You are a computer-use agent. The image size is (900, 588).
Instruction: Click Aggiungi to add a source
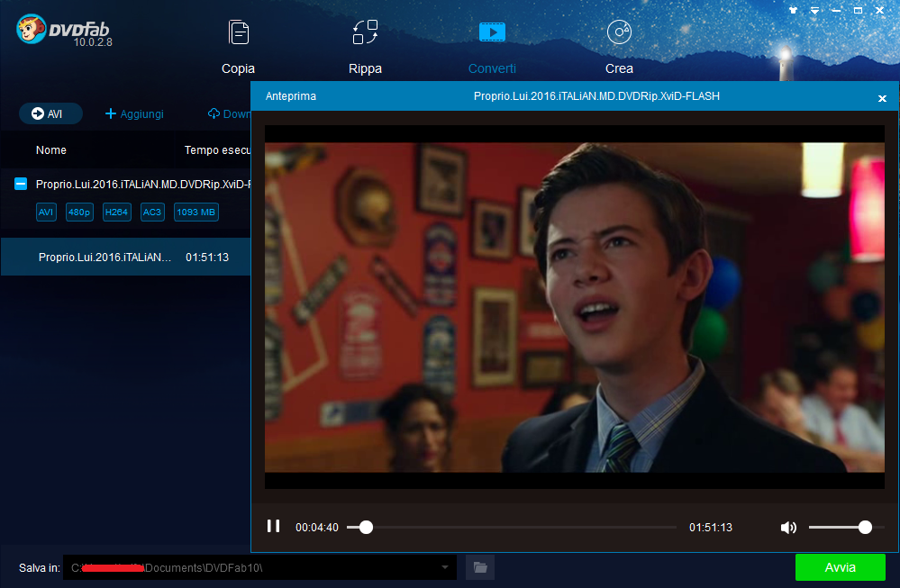134,113
